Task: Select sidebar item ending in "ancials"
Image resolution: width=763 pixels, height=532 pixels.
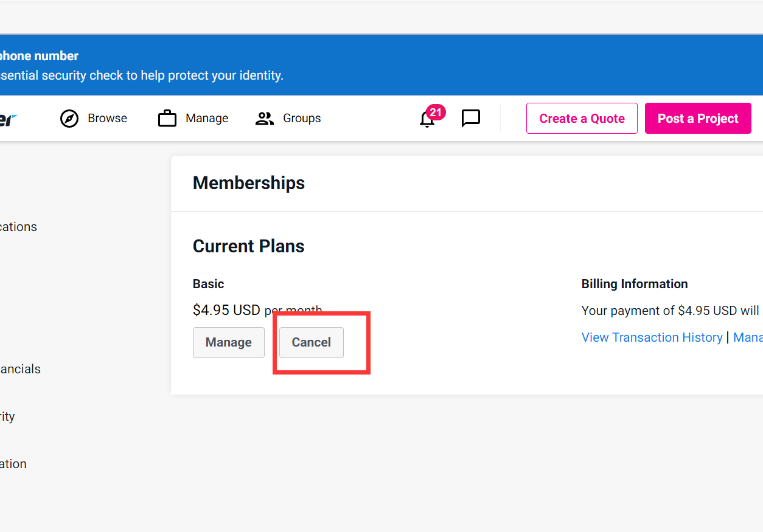Action: (20, 369)
